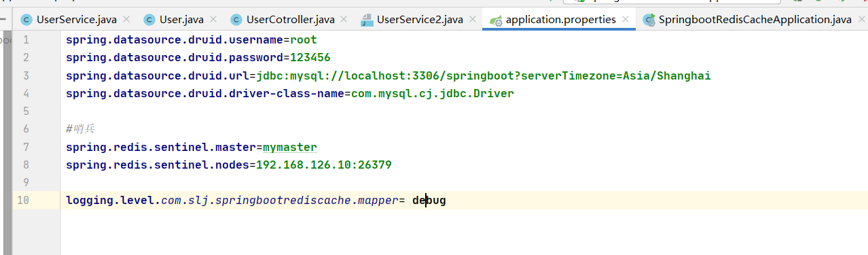Click the run-class icon on SpringbootRedisCacheApplication.java tab

pyautogui.click(x=649, y=20)
